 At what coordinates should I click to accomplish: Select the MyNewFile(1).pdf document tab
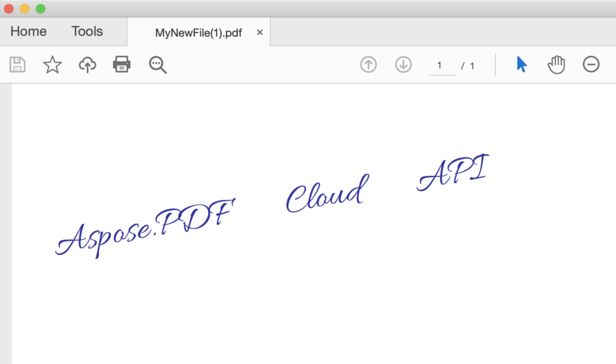[x=199, y=32]
